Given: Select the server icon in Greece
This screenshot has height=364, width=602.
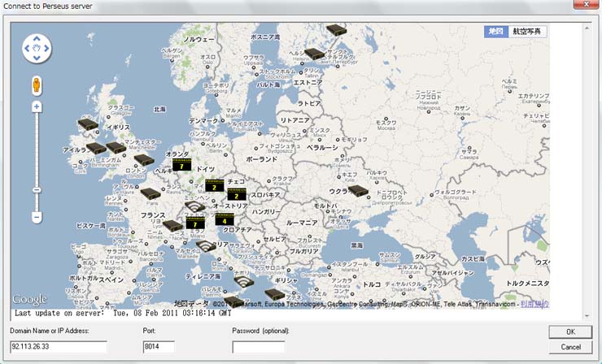Looking at the screenshot, I should pos(274,295).
